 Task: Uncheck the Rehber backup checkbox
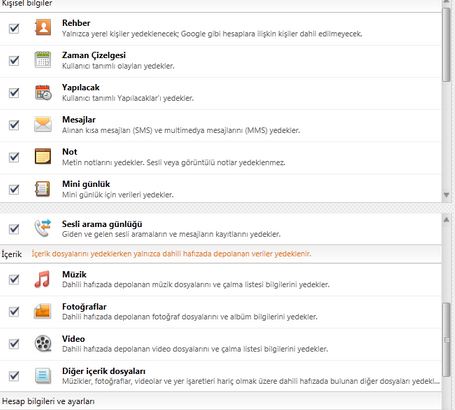(14, 28)
